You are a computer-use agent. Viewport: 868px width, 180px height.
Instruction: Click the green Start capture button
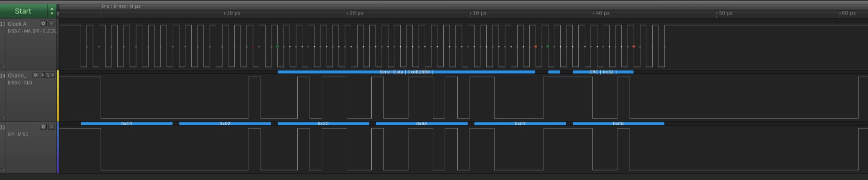(23, 11)
